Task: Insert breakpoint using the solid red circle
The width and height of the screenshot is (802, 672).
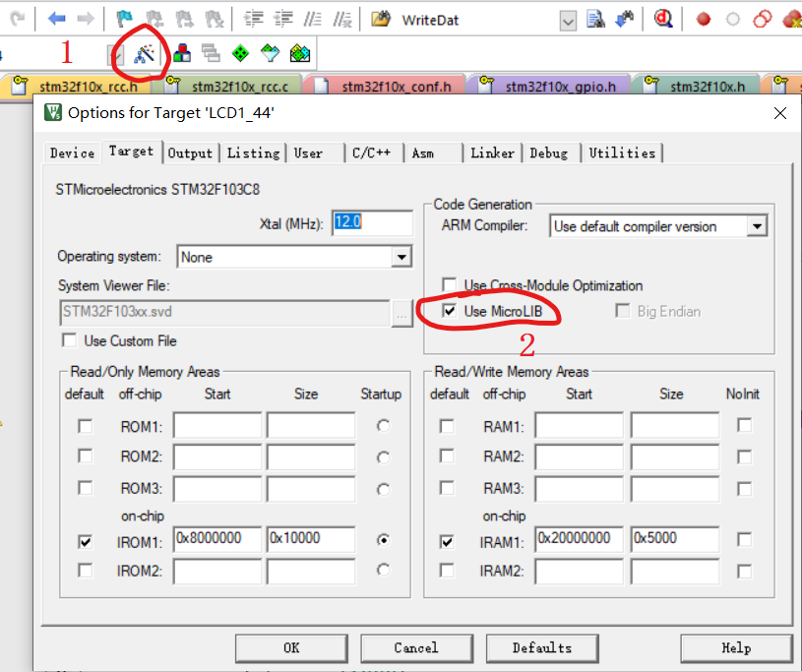Action: coord(704,20)
